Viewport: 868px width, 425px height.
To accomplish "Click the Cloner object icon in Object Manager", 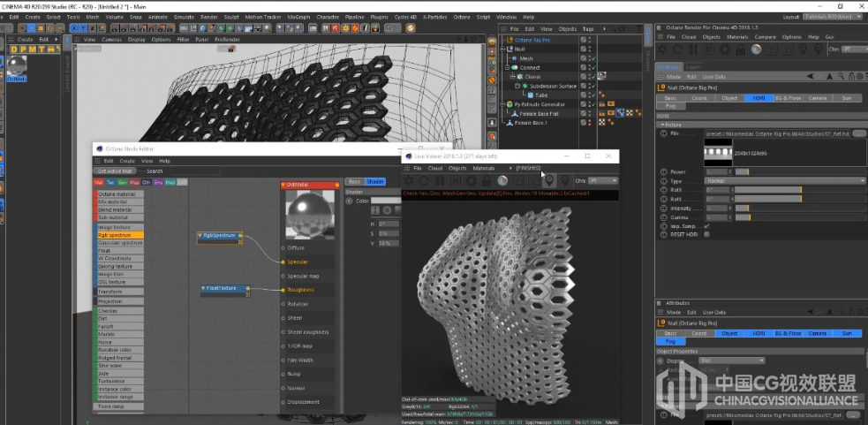I will 520,77.
